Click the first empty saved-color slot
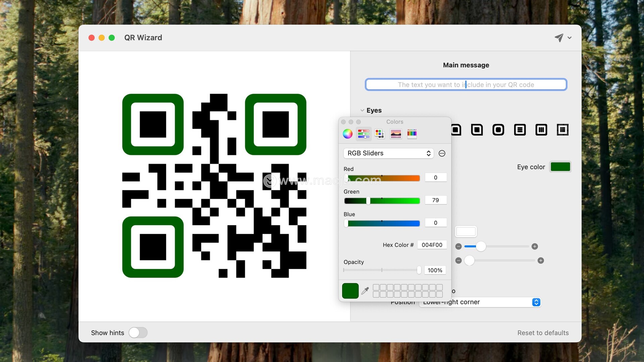The height and width of the screenshot is (362, 644). [x=376, y=287]
